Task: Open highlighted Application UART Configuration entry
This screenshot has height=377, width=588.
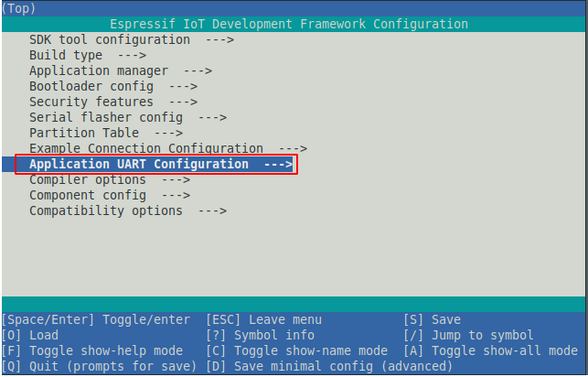Action: [155, 164]
